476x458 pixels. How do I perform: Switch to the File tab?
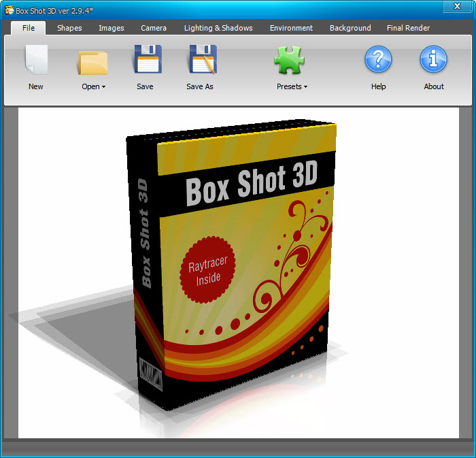pyautogui.click(x=29, y=28)
